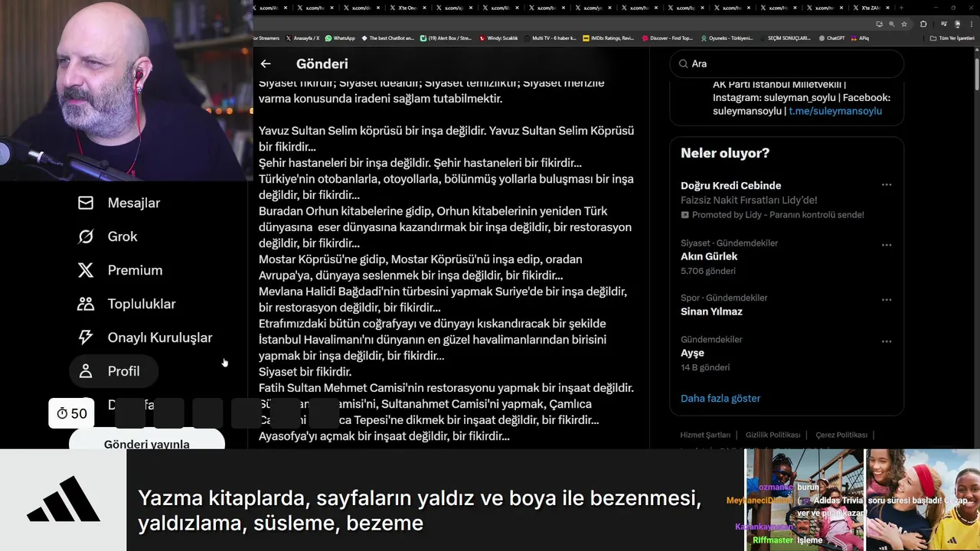The height and width of the screenshot is (551, 980).
Task: Open the Hizmet Şartları footer link
Action: (x=705, y=435)
